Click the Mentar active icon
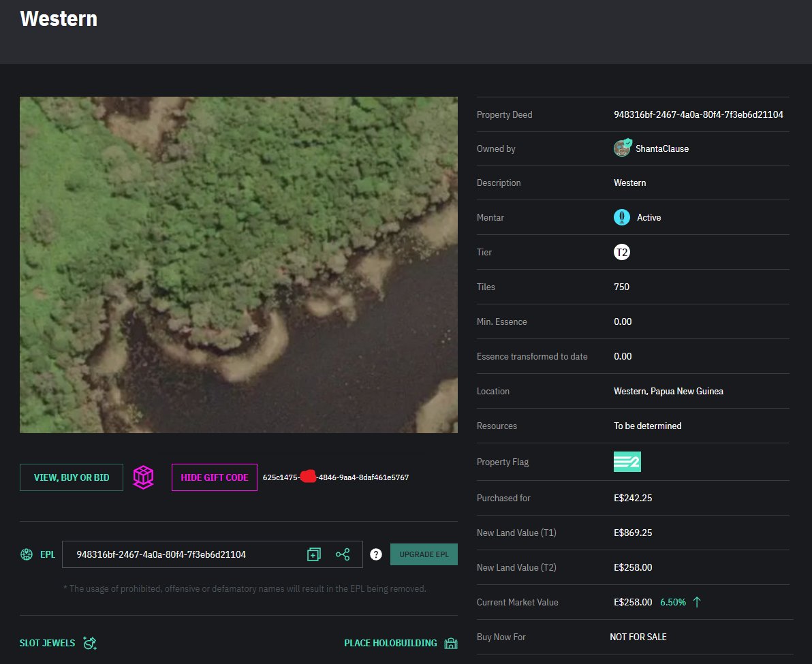Viewport: 812px width, 664px height. coord(622,217)
